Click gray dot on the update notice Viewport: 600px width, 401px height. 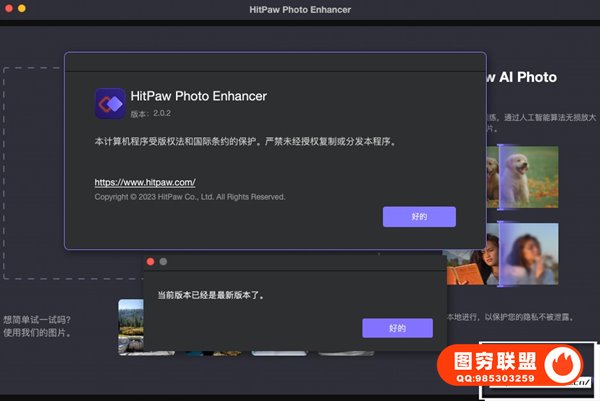tap(163, 261)
